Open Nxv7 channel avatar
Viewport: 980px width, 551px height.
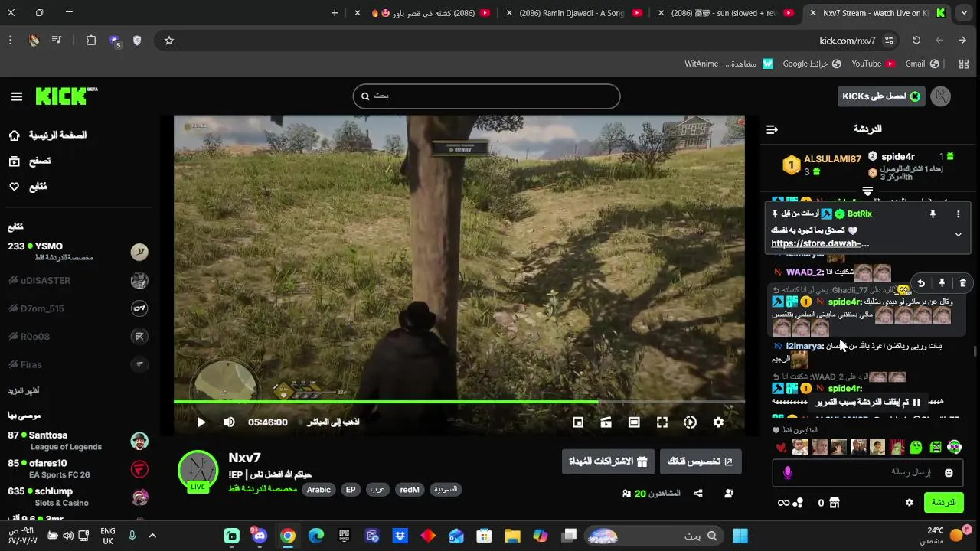198,470
